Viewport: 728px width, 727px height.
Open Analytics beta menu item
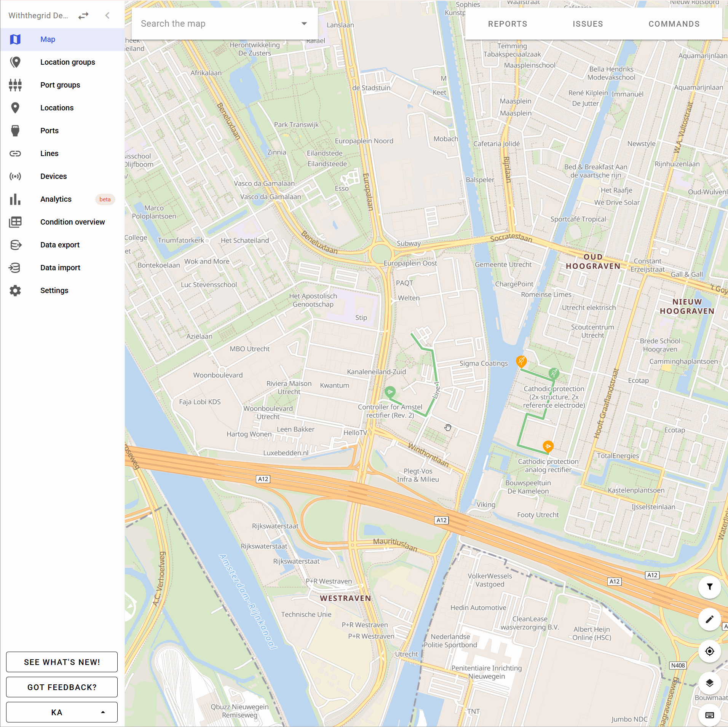click(56, 199)
